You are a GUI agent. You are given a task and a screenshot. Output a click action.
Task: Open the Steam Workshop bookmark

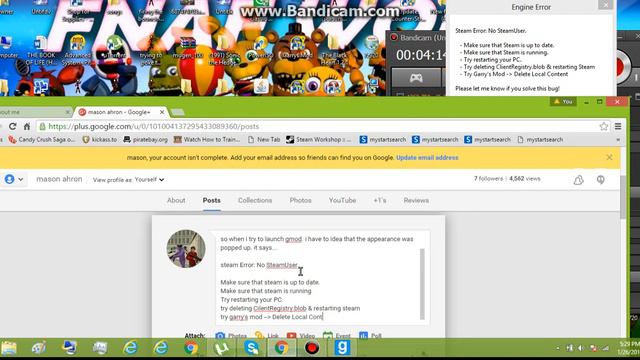point(318,140)
